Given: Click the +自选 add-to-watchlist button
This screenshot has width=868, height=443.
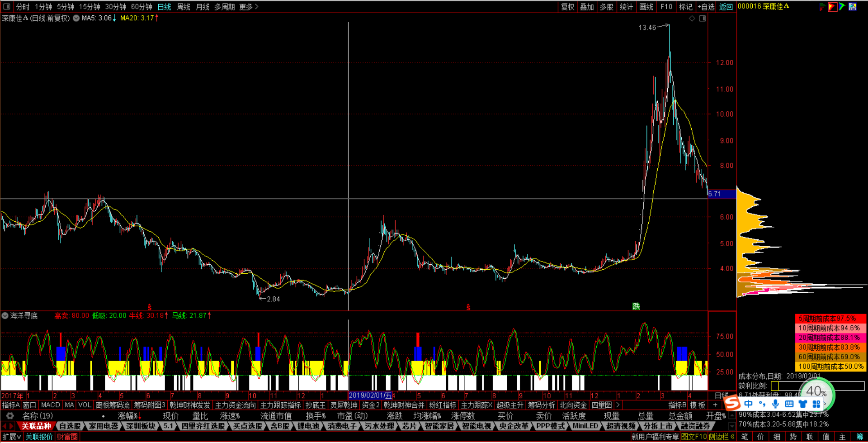Looking at the screenshot, I should [706, 7].
